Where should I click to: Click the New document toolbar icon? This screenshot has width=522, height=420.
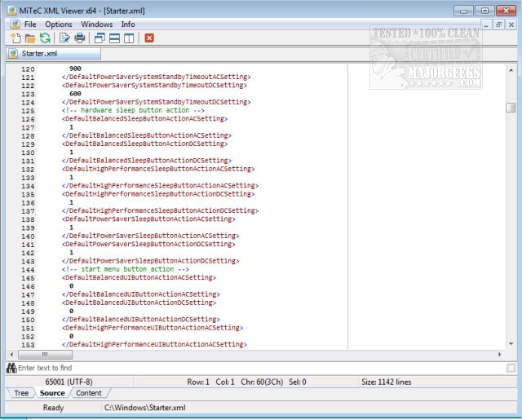coord(15,38)
